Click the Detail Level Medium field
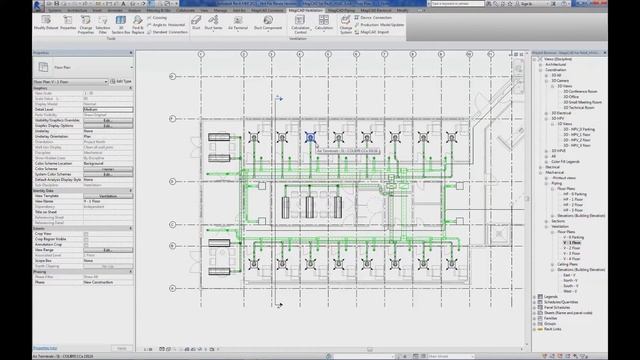Viewport: 640px width, 360px height. point(108,109)
